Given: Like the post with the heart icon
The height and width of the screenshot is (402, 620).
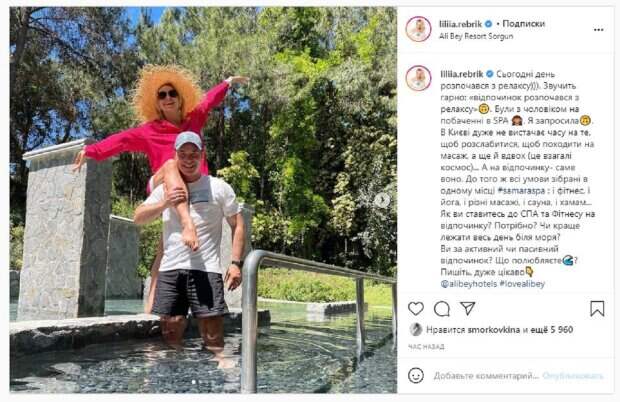Looking at the screenshot, I should [416, 308].
